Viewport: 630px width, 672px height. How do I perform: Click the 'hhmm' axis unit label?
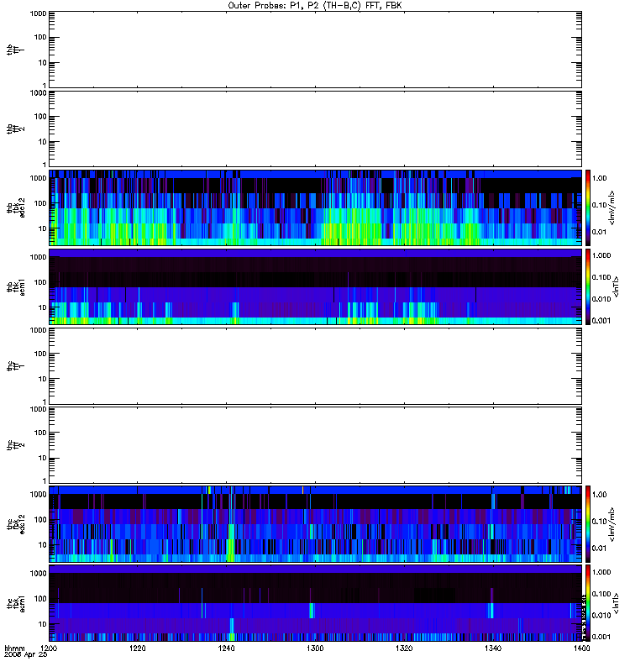click(x=14, y=648)
